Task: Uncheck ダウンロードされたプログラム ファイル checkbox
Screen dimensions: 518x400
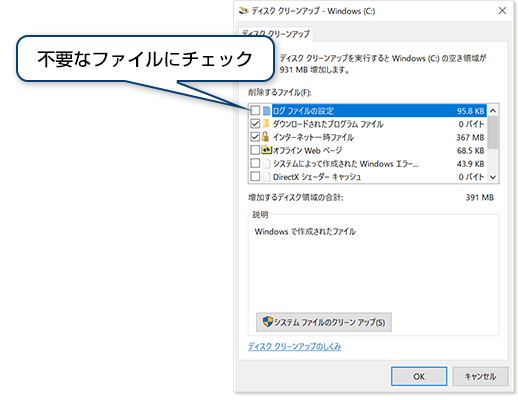Action: click(255, 124)
